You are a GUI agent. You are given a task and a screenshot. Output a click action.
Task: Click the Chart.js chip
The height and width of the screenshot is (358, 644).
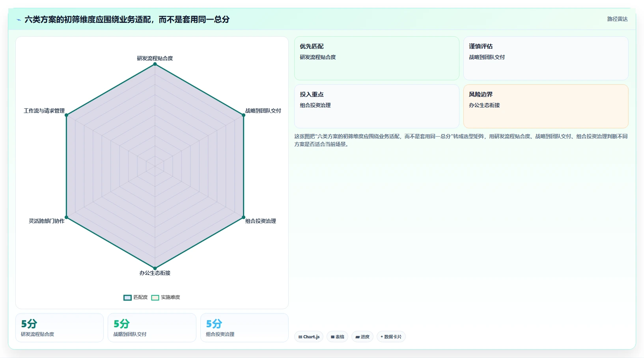(309, 337)
